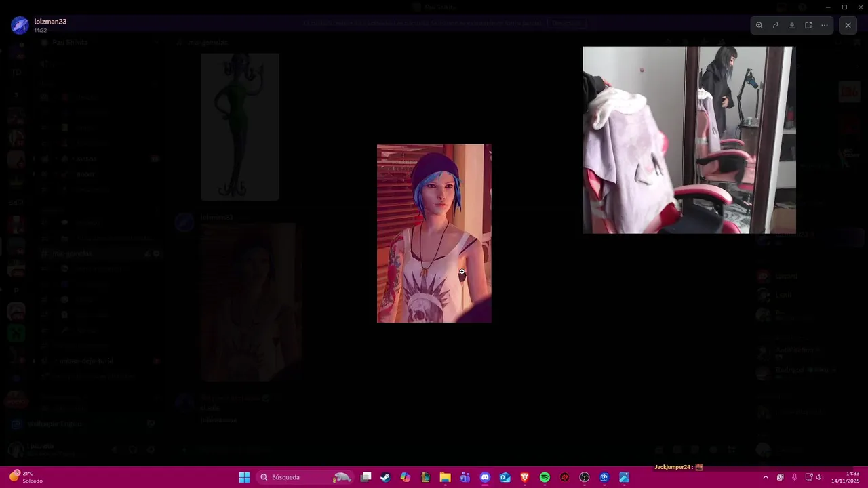Click the Búsqueda taskbar search box
This screenshot has height=488, width=868.
click(304, 477)
